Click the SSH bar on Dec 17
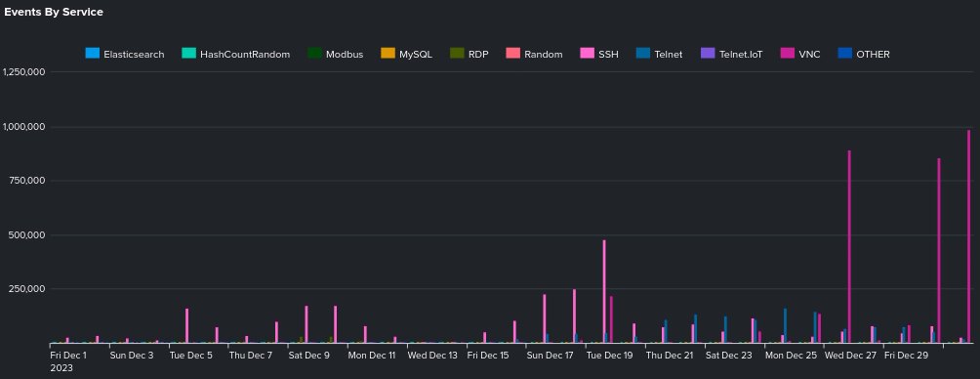This screenshot has width=980, height=379. [x=545, y=318]
